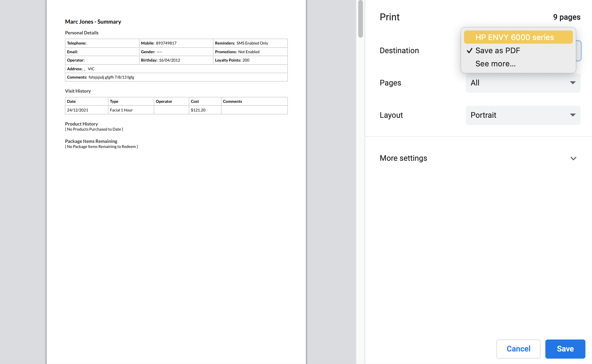Click the 'Print' dialog title
The width and height of the screenshot is (592, 364).
coord(390,17)
